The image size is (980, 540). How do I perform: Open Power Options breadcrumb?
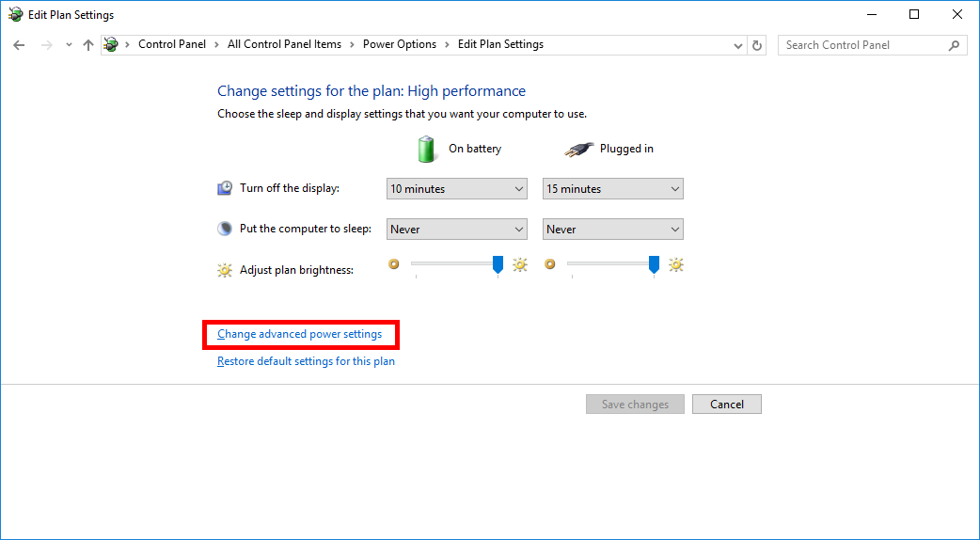(x=400, y=44)
